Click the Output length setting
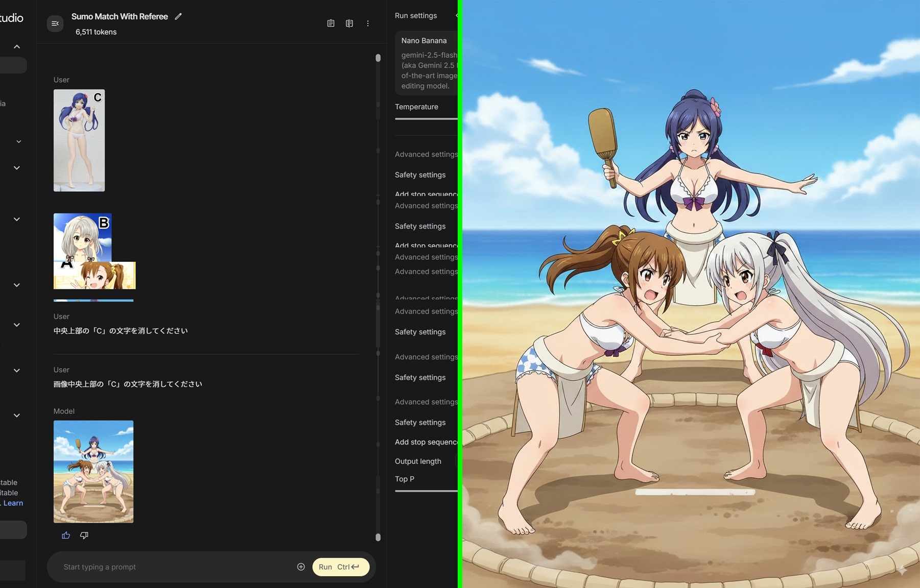This screenshot has width=920, height=588. 418,461
